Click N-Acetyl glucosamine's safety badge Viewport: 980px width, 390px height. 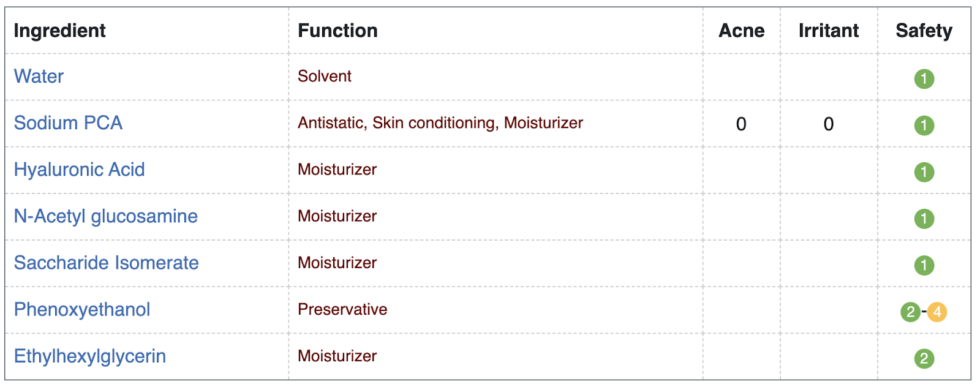click(924, 219)
